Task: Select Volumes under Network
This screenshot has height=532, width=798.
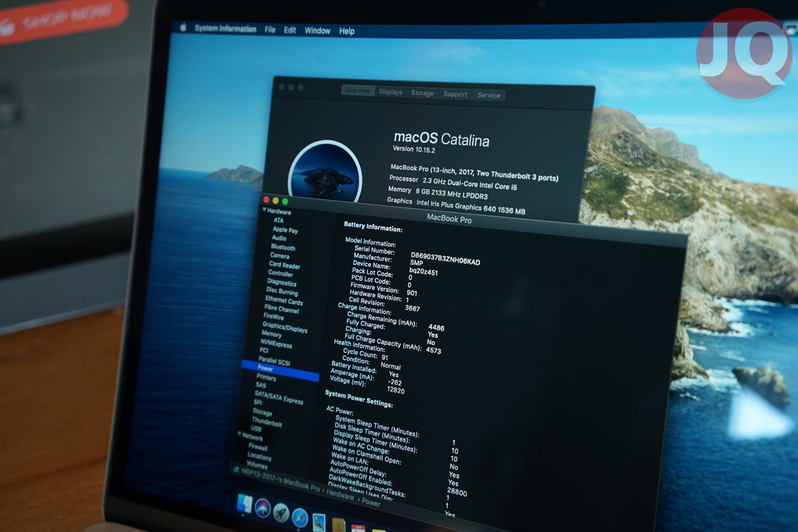Action: (x=257, y=465)
